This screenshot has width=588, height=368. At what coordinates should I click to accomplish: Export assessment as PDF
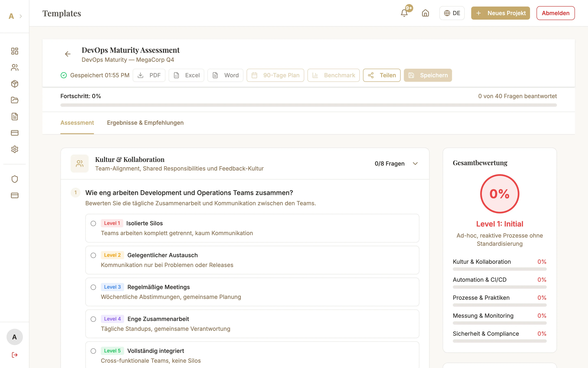[149, 75]
